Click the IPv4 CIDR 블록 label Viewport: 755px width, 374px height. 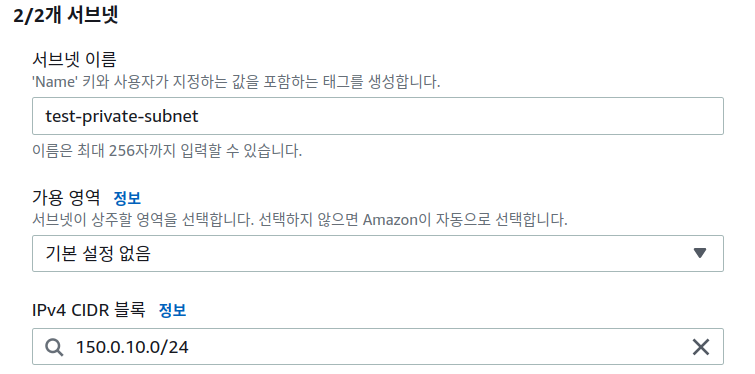coord(89,310)
